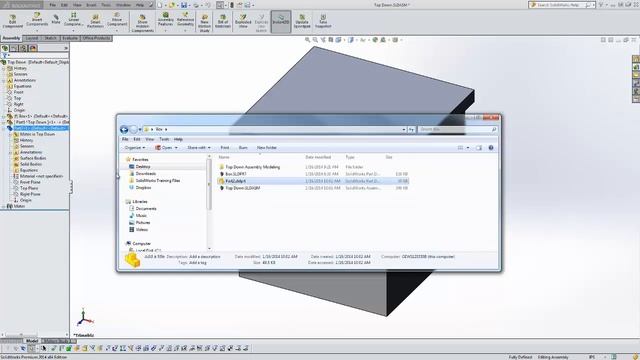Select Mates in Top Down tree item
640x360 pixels.
point(37,134)
